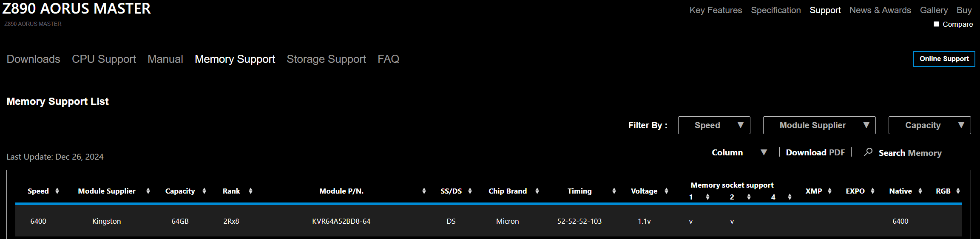Go to Key Features page section
980x239 pixels.
pos(716,10)
